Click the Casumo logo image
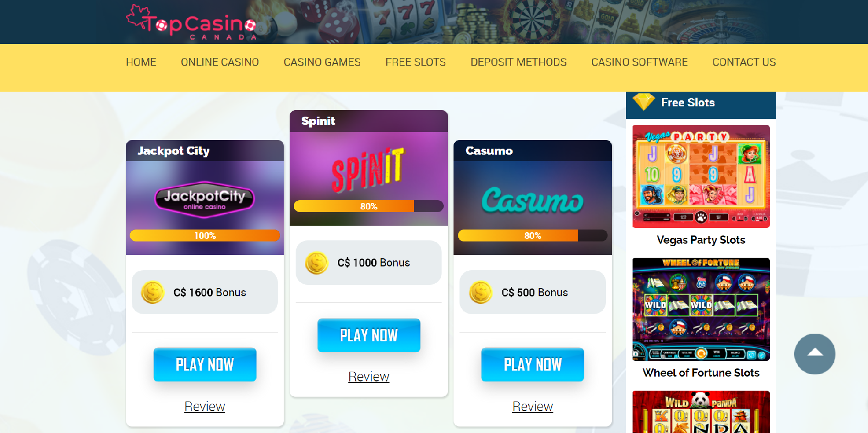868x433 pixels. coord(533,200)
